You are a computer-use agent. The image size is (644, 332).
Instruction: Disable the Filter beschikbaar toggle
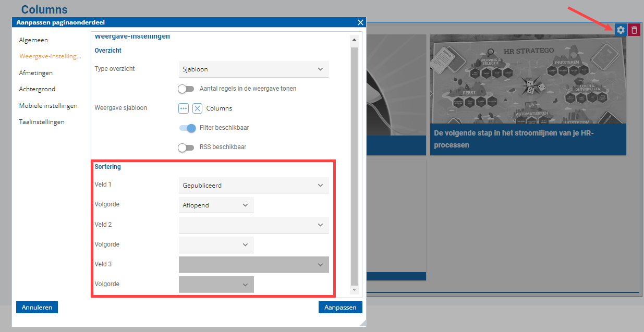187,128
